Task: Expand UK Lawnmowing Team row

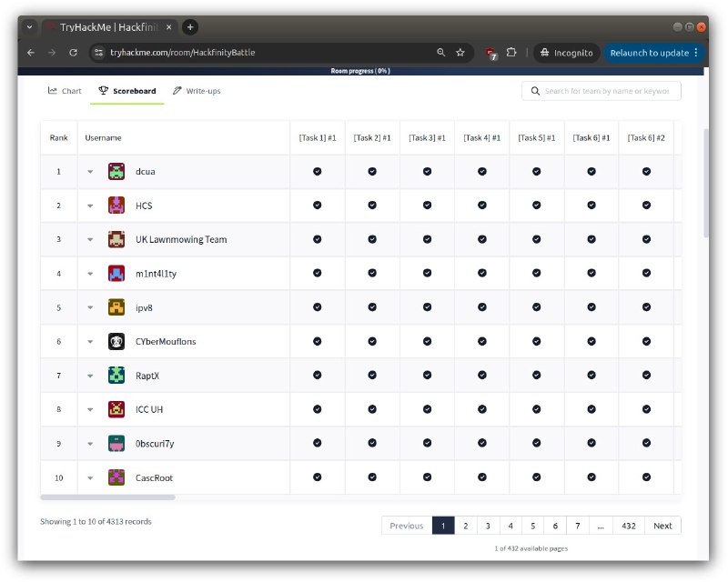Action: tap(90, 239)
